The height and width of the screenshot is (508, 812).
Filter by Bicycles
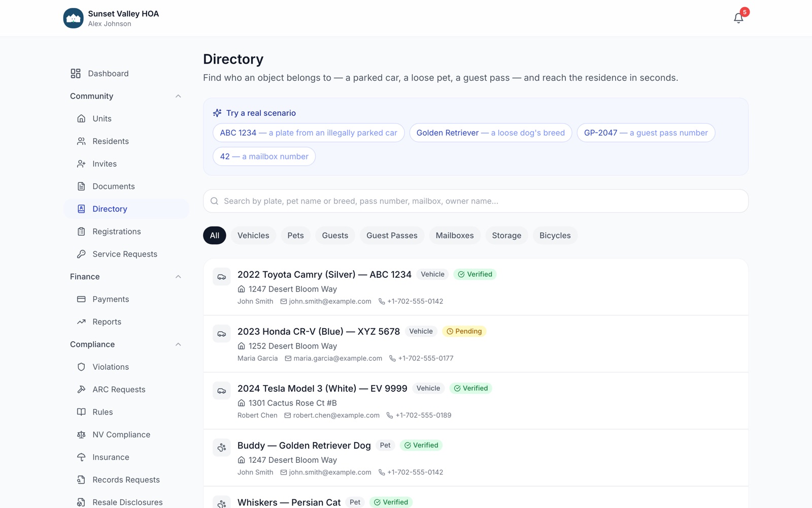tap(555, 235)
